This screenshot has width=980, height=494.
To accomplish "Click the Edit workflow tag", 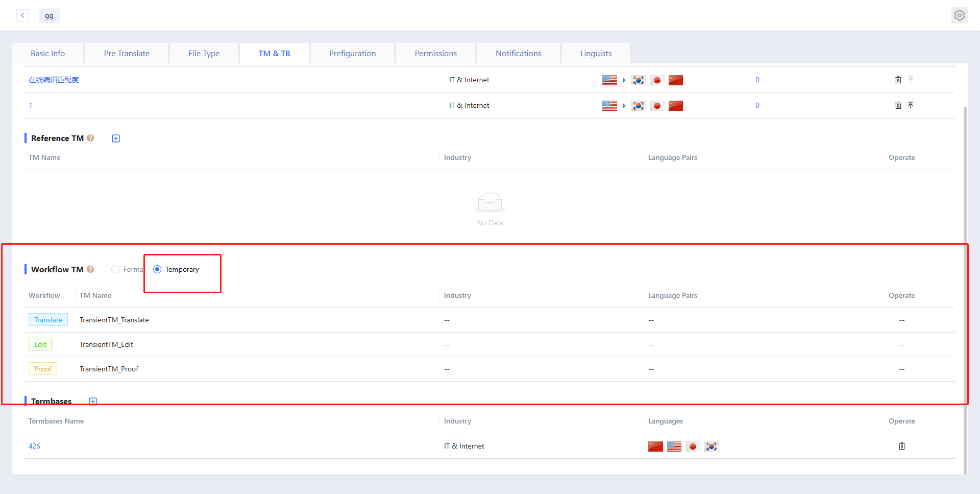I will (40, 344).
